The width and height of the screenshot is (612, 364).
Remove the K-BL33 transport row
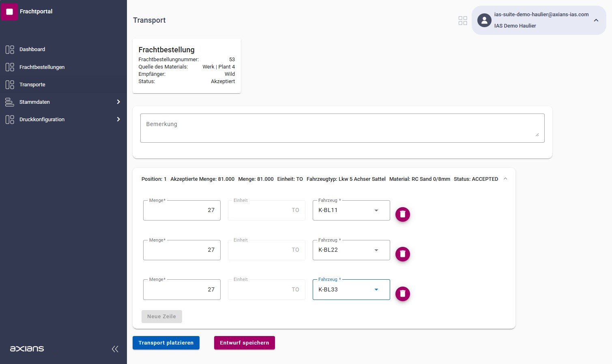point(402,294)
